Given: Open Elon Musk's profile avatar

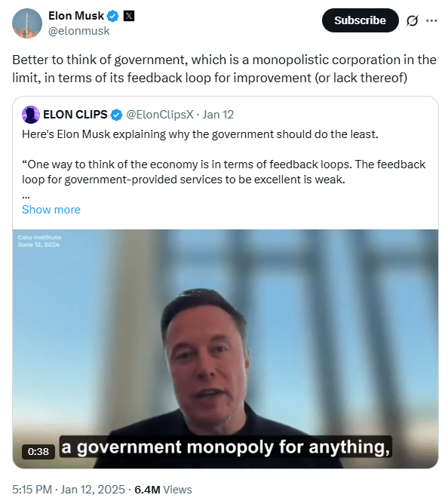Looking at the screenshot, I should pyautogui.click(x=27, y=23).
